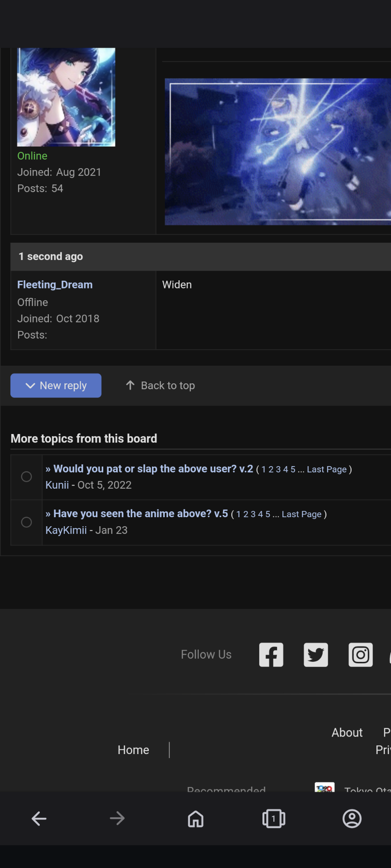Go to Last Page of the anime topic
This screenshot has height=868, width=391.
point(301,514)
